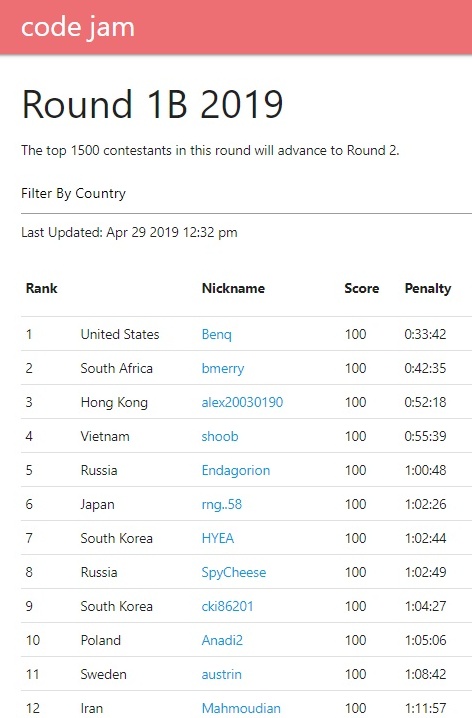
Task: Open cki86201's profile link
Action: click(x=227, y=606)
